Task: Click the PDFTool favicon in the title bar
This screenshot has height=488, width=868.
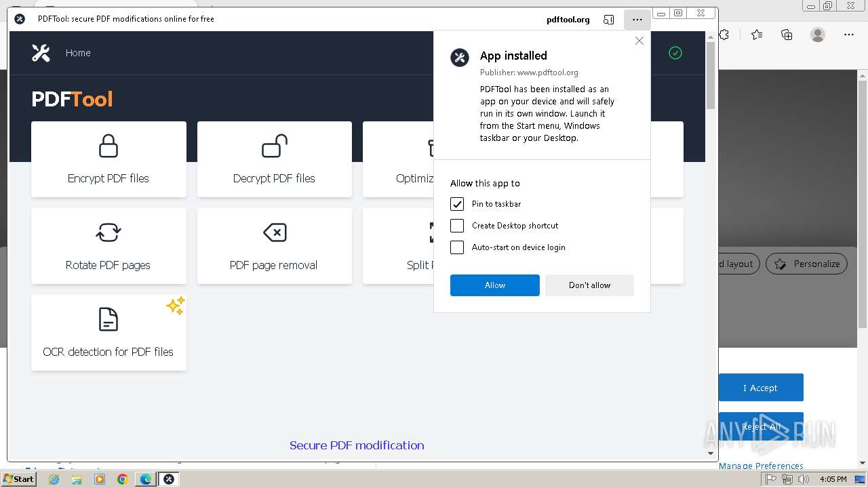Action: (20, 19)
